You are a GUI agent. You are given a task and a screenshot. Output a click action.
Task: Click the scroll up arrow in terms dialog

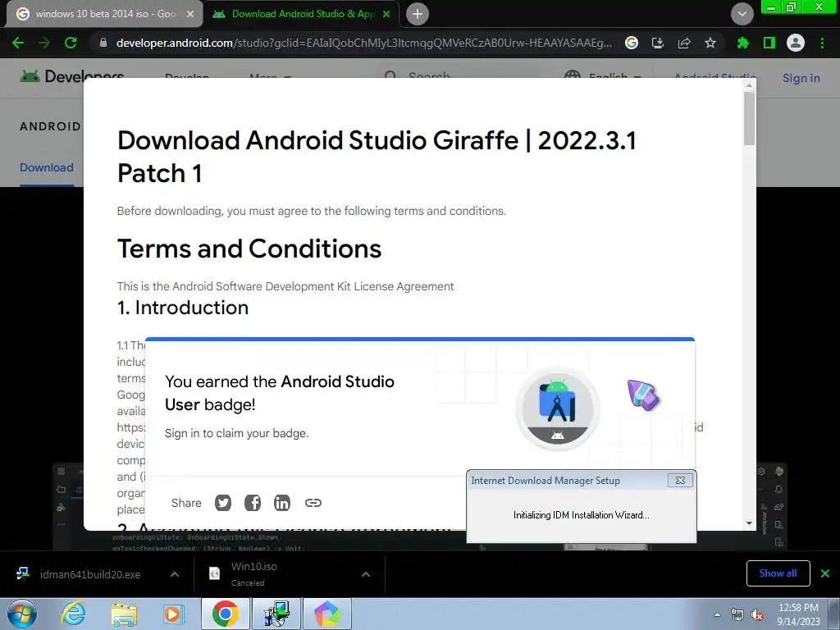[x=749, y=85]
